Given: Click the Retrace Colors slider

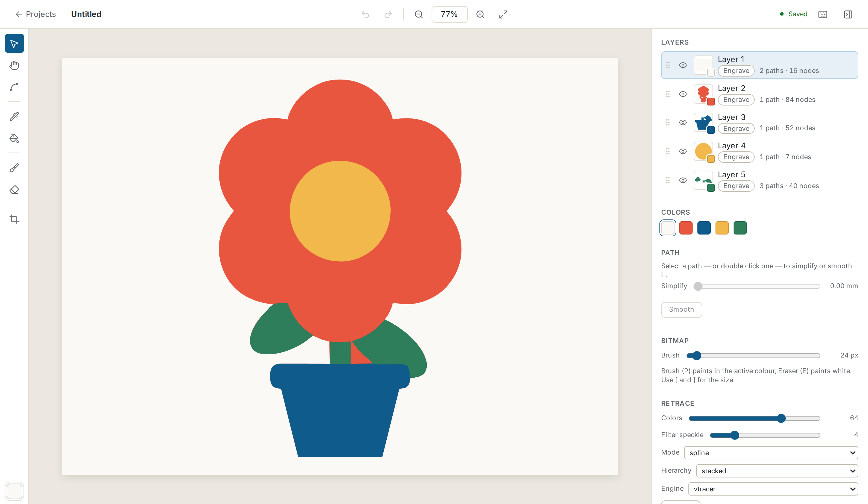Looking at the screenshot, I should [x=754, y=418].
